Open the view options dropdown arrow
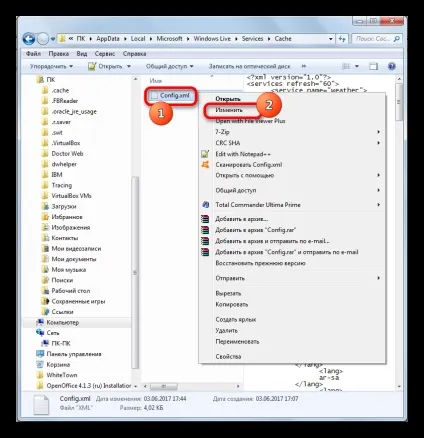The image size is (424, 438). (357, 66)
